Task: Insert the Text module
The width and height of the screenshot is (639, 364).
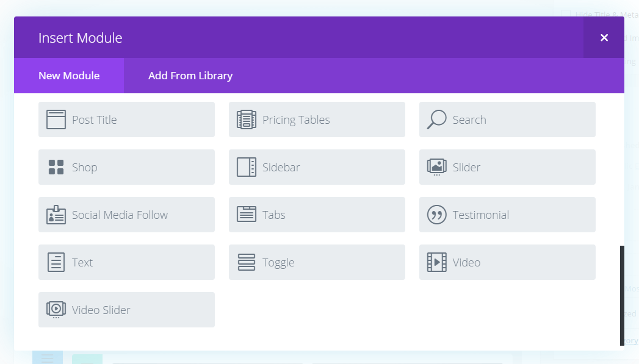Action: point(126,262)
